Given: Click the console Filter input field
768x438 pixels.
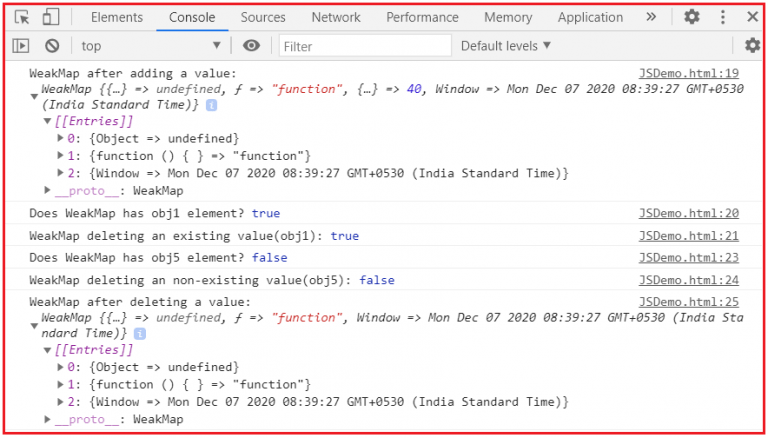Looking at the screenshot, I should coord(360,46).
